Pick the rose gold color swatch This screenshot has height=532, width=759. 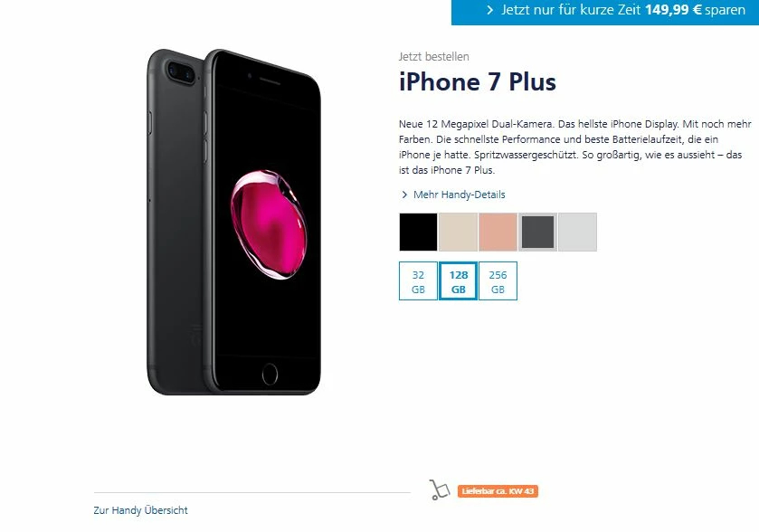coord(498,232)
